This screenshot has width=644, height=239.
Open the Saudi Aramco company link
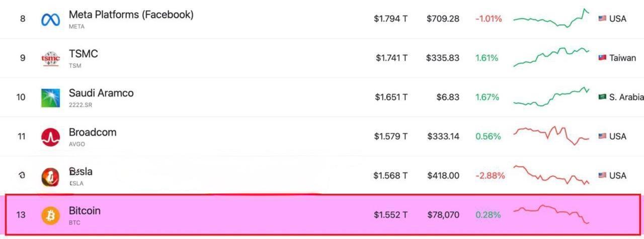[x=101, y=93]
